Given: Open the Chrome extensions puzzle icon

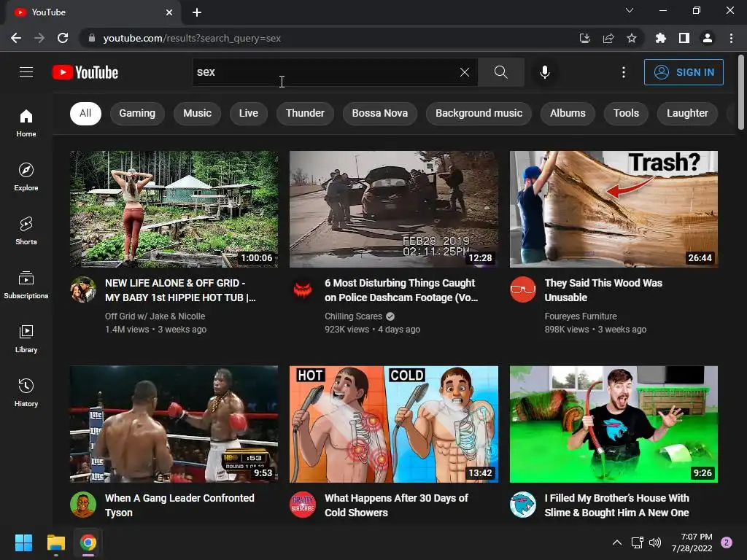Looking at the screenshot, I should click(661, 38).
